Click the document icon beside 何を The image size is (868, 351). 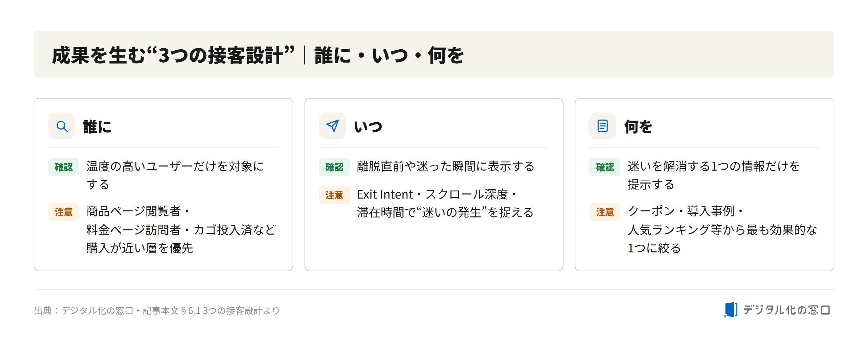point(603,126)
